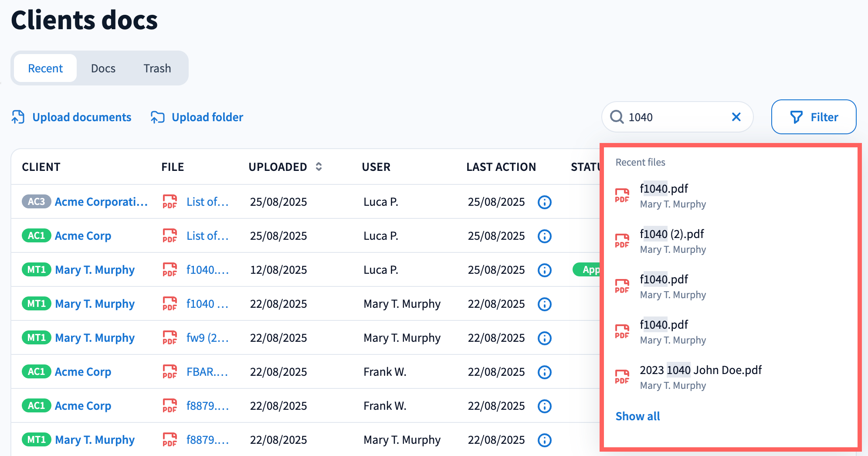Open info icon for FBAR file row
The height and width of the screenshot is (456, 868).
(544, 372)
